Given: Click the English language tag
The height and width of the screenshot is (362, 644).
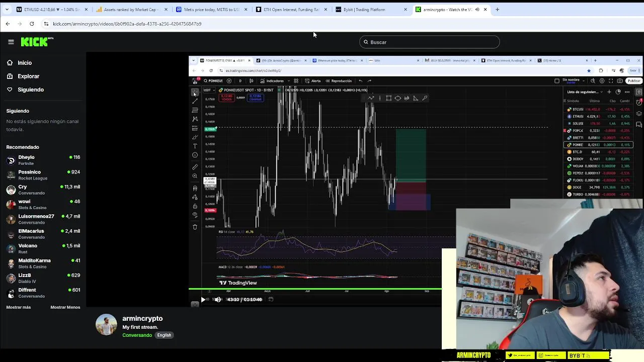Looking at the screenshot, I should coord(164,335).
